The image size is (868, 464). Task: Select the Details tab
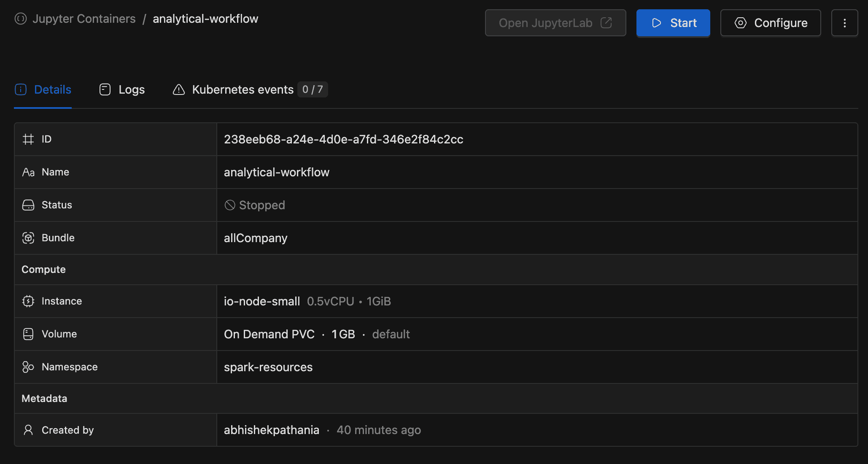pyautogui.click(x=43, y=89)
